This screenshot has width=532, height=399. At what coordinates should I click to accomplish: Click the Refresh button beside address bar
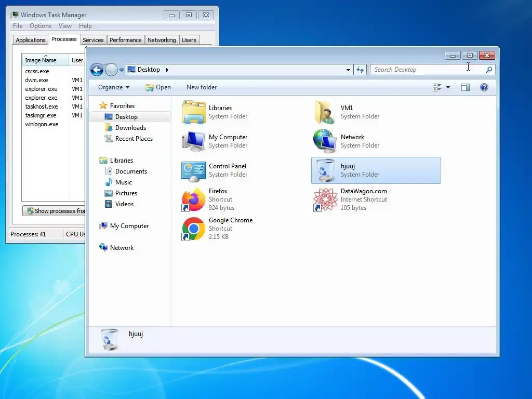[360, 70]
